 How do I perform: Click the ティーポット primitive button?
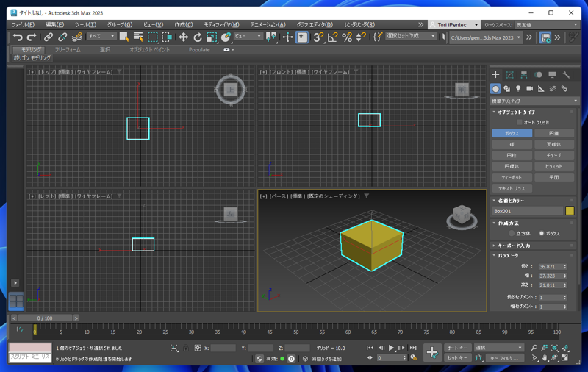[x=512, y=177]
